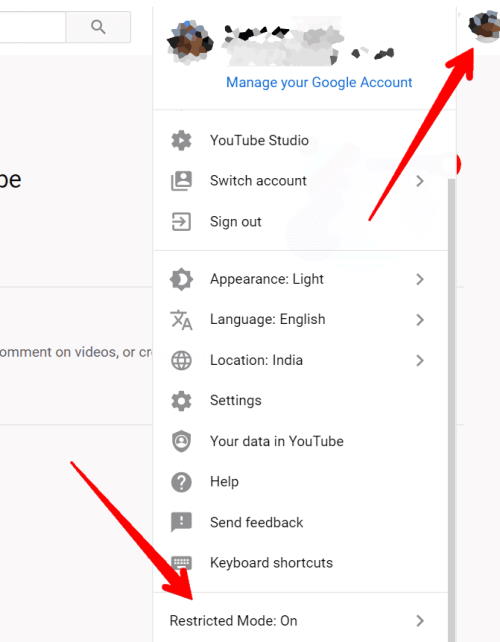The height and width of the screenshot is (642, 500).
Task: Expand the Switch account submenu chevron
Action: click(420, 181)
